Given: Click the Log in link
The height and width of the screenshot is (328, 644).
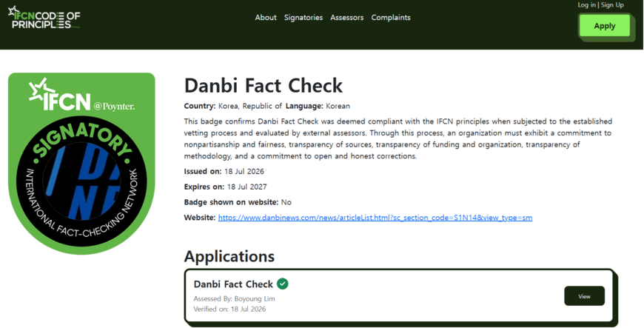Looking at the screenshot, I should pos(586,5).
